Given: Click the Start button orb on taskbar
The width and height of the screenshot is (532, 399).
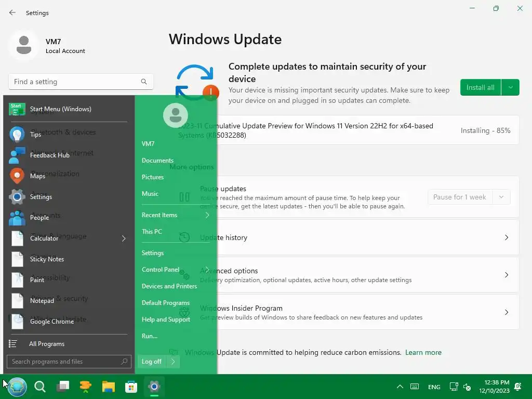Looking at the screenshot, I should [x=17, y=387].
